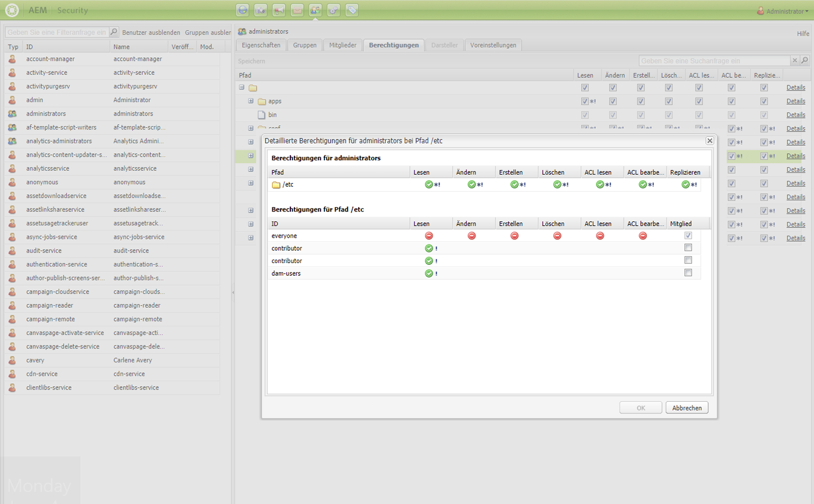Open the Hilfe link
The height and width of the screenshot is (504, 814).
point(803,34)
